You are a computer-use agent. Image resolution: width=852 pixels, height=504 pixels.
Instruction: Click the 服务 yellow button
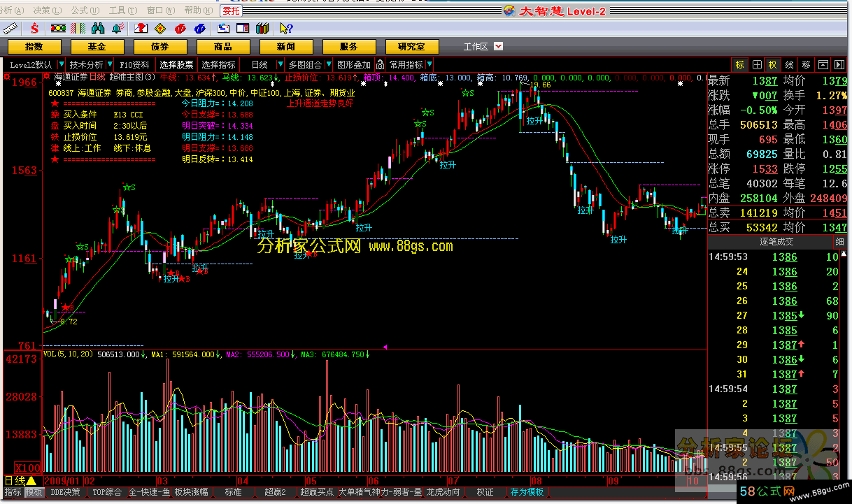pos(348,47)
